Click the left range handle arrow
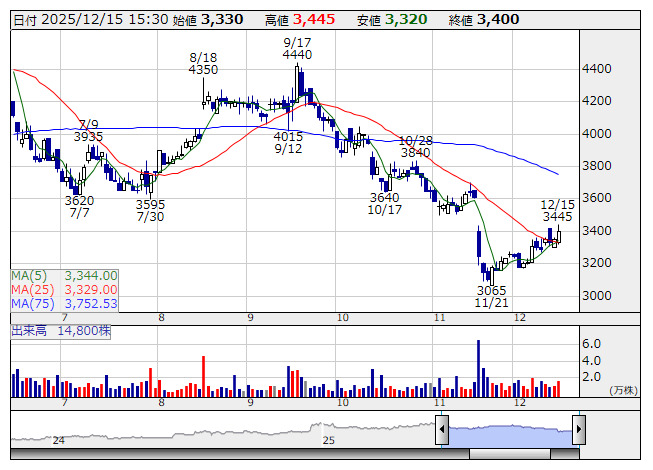This screenshot has height=470, width=653. tap(442, 429)
